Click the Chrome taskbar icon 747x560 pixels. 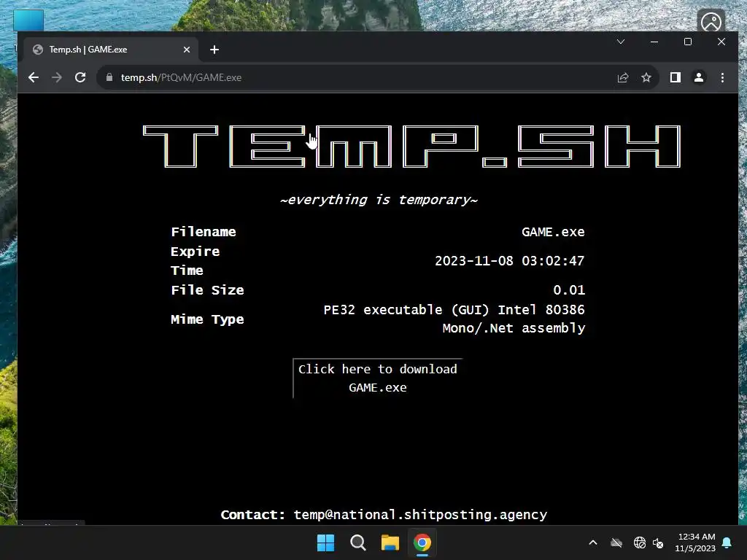tap(422, 542)
